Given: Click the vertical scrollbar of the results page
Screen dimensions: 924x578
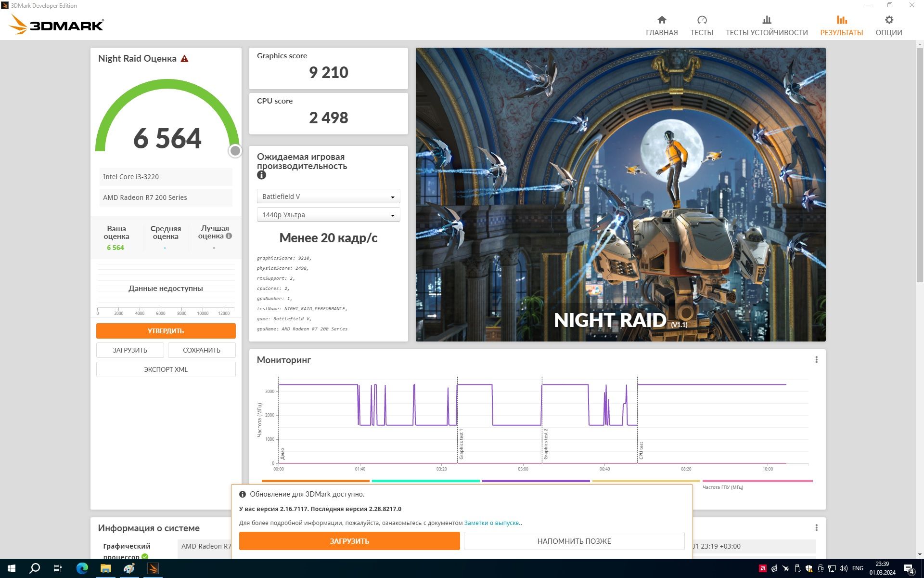Looking at the screenshot, I should click(920, 165).
